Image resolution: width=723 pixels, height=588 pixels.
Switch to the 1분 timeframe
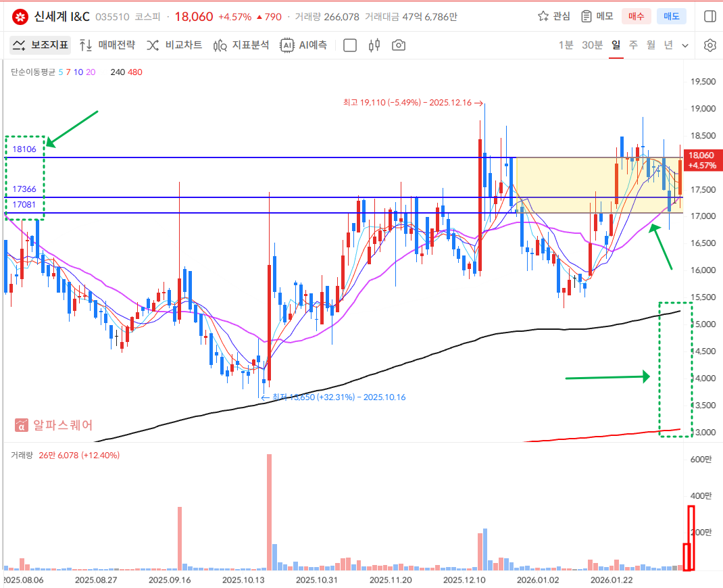tap(566, 45)
